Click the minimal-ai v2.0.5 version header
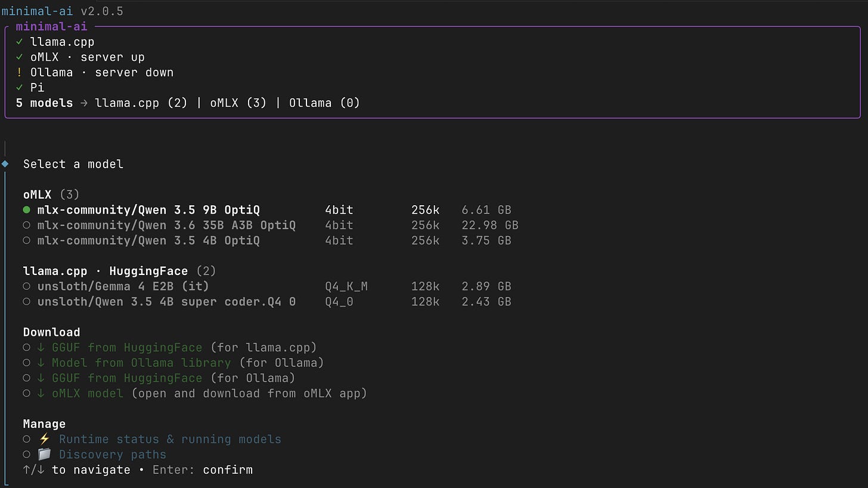The image size is (868, 488). (62, 11)
